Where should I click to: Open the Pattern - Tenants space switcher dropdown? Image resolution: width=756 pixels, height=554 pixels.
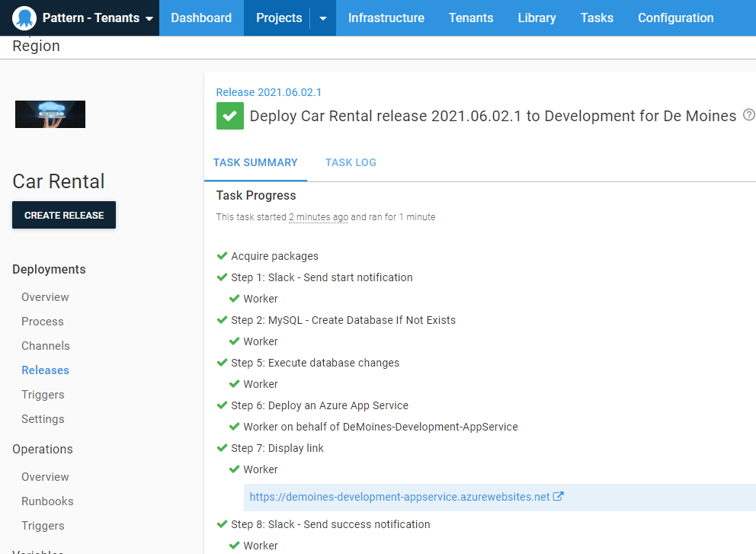coord(149,18)
